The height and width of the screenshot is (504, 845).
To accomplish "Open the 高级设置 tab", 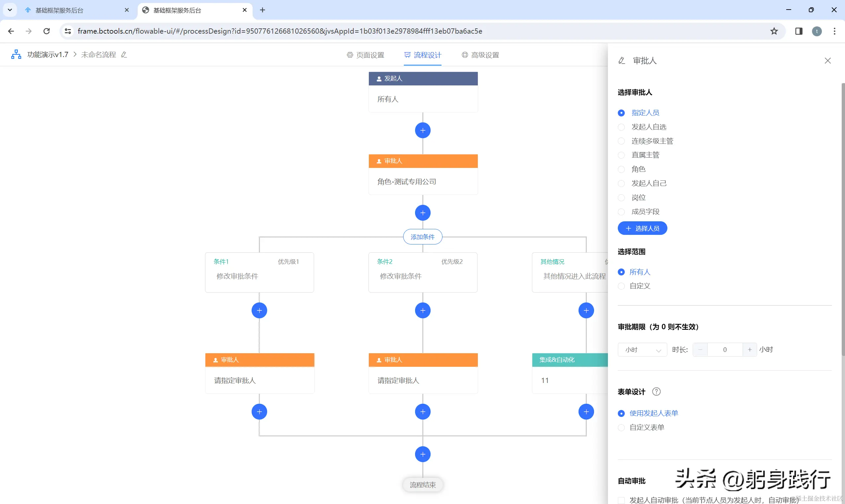I will tap(480, 55).
